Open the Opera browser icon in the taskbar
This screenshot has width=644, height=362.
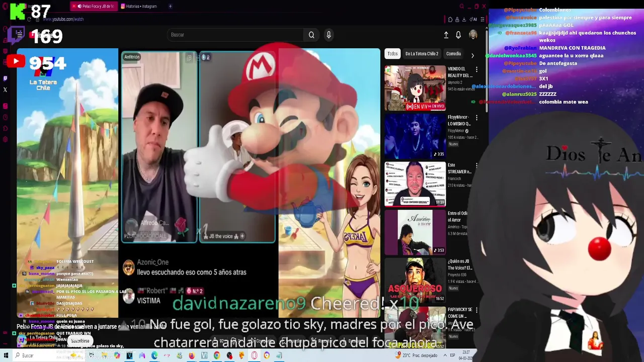coord(255,355)
